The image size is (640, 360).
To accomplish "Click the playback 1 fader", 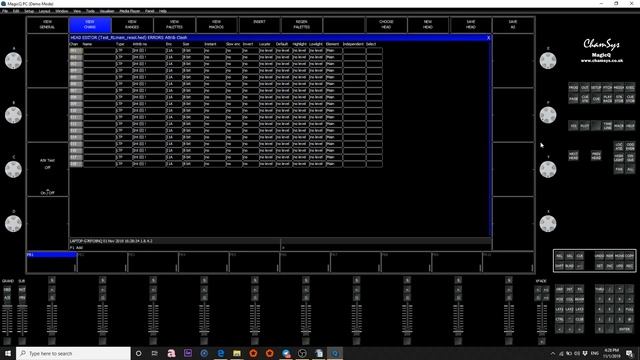I will pos(52,320).
